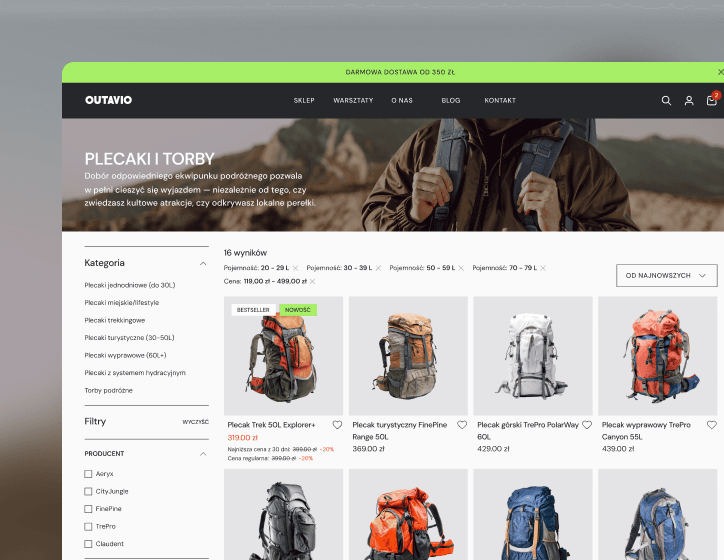Screen dimensions: 724x560
Task: Favorite the FinePine Range 50L backpack
Action: tap(462, 425)
